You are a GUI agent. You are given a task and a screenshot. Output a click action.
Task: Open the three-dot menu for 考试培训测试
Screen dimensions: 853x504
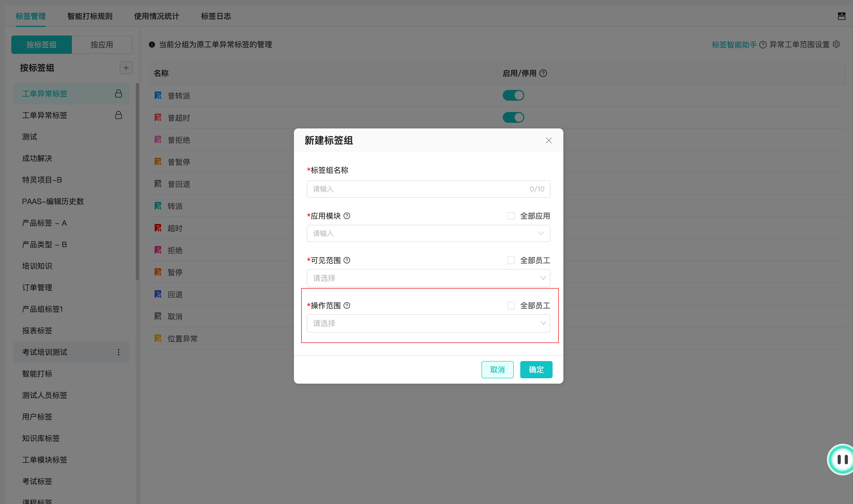(x=118, y=352)
